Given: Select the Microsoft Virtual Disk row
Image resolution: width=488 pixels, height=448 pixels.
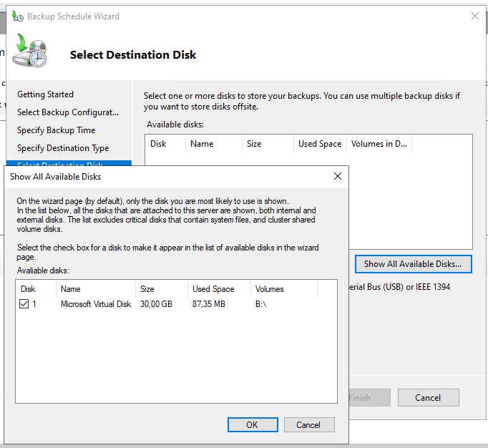Looking at the screenshot, I should [x=96, y=304].
